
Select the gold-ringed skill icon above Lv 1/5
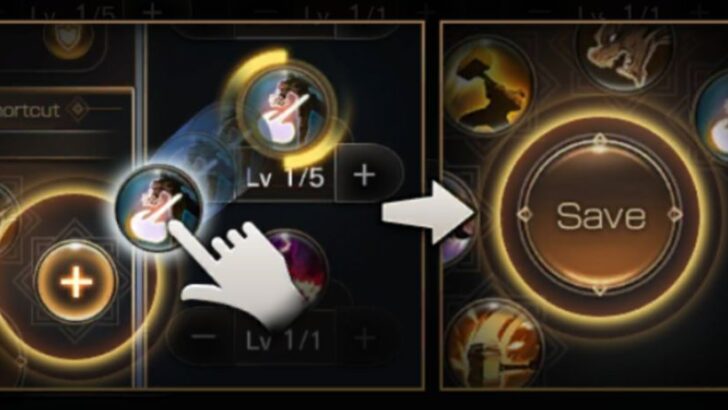(286, 110)
